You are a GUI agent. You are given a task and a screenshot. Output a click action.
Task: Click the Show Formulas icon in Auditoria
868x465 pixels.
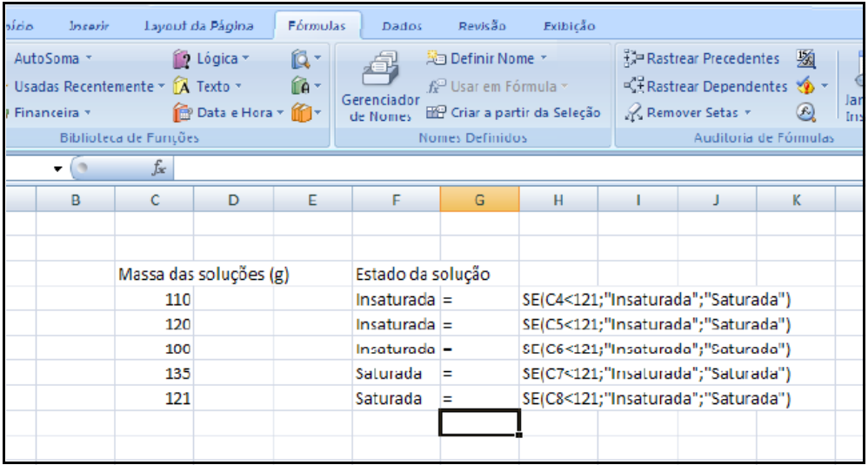pos(805,59)
